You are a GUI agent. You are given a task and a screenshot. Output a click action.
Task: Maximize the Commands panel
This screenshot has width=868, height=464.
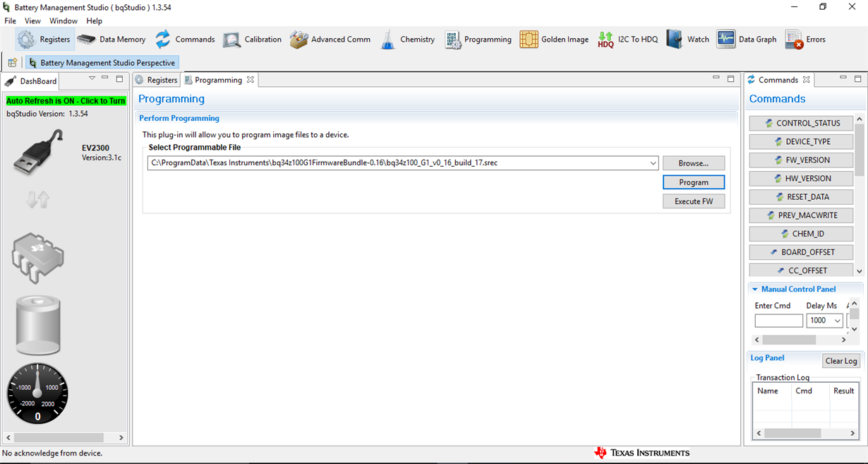pos(857,79)
